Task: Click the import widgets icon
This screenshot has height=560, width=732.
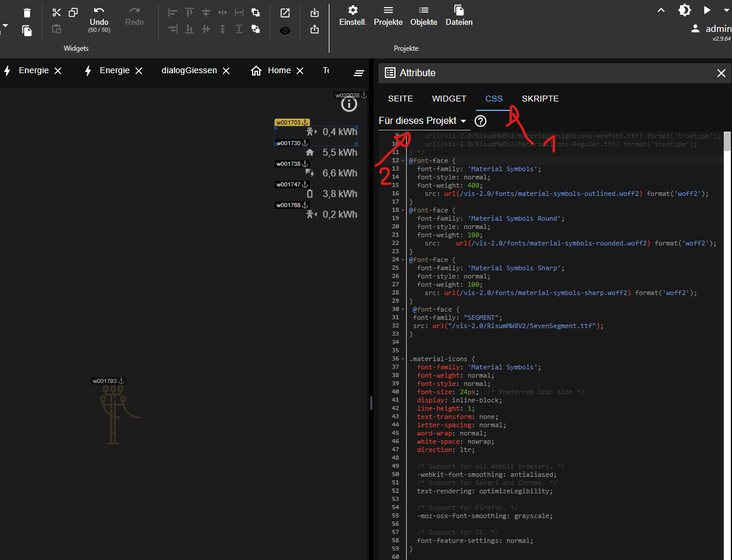Action: click(x=315, y=12)
